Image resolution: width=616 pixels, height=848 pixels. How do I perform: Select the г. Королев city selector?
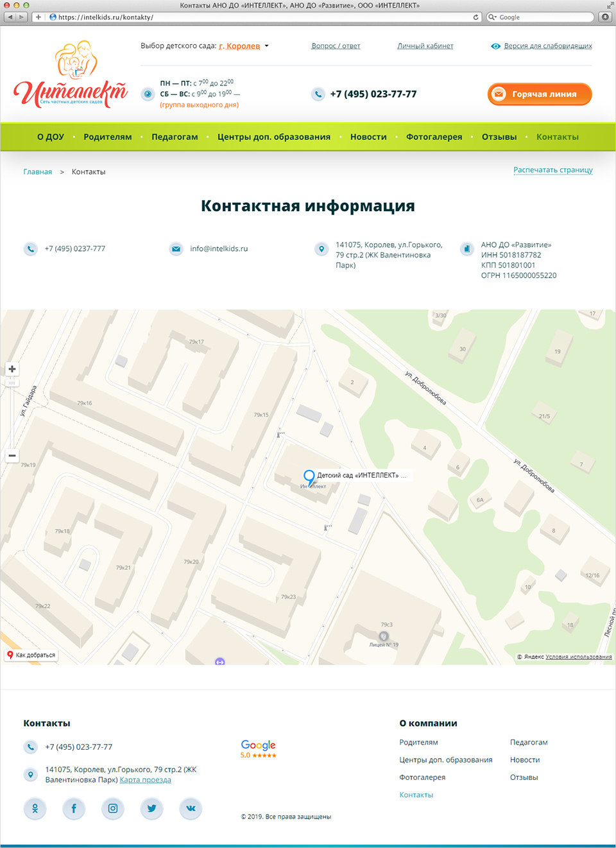coord(239,46)
